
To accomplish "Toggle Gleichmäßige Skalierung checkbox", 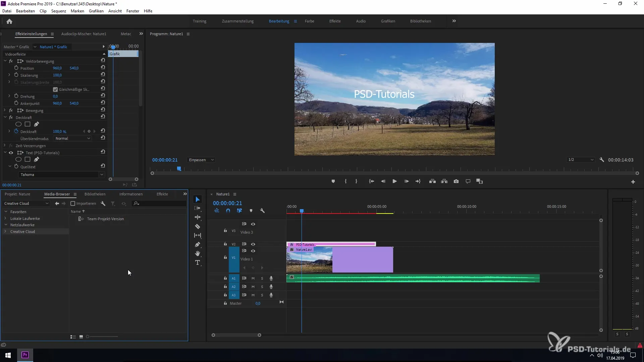I will 55,89.
